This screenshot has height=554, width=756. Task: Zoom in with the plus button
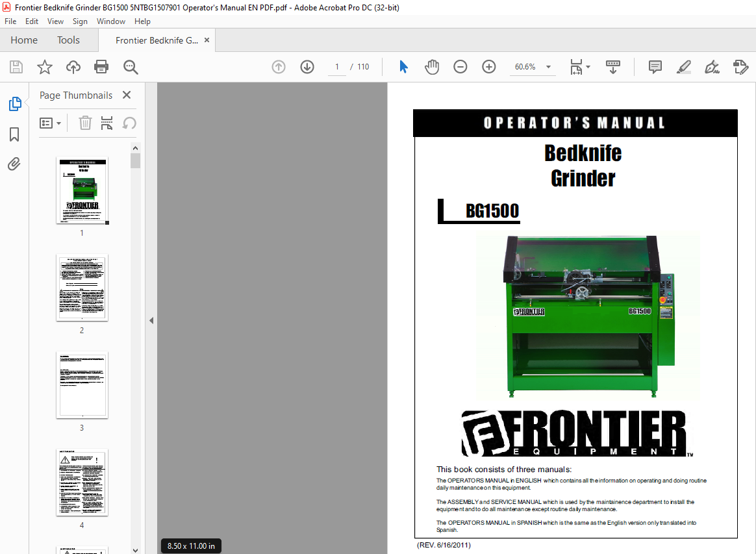coord(489,66)
